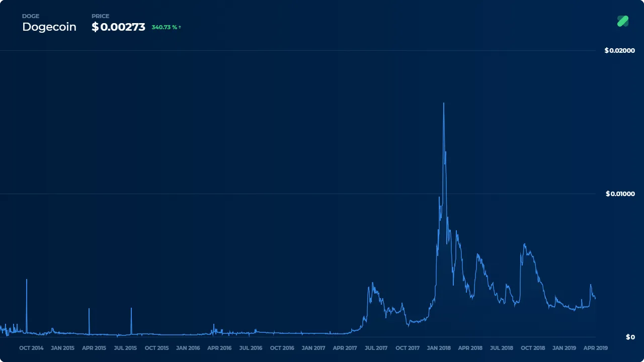Click the $0.02000 axis label
The image size is (644, 362).
[620, 50]
